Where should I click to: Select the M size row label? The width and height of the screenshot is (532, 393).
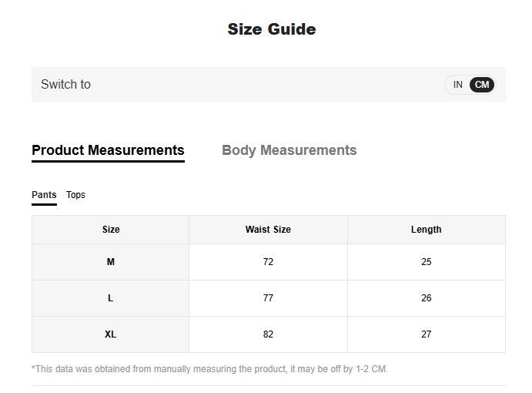(x=111, y=262)
